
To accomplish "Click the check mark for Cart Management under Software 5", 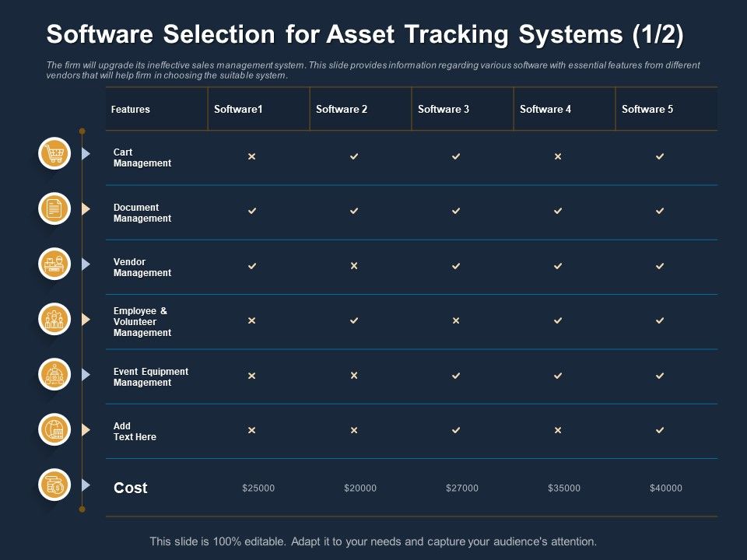I will 660,156.
